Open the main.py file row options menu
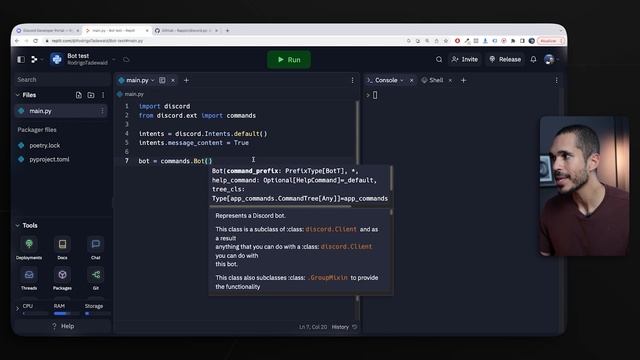 pyautogui.click(x=102, y=111)
